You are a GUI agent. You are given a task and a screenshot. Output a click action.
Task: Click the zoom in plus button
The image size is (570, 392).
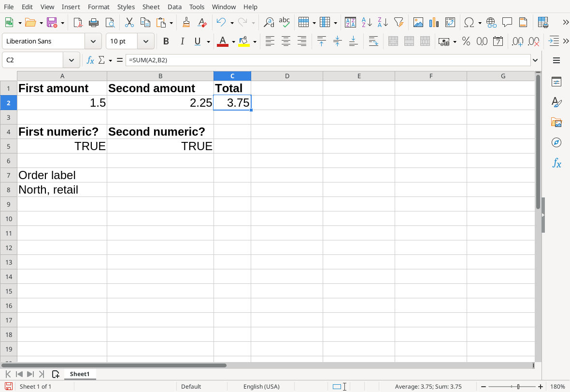click(541, 387)
